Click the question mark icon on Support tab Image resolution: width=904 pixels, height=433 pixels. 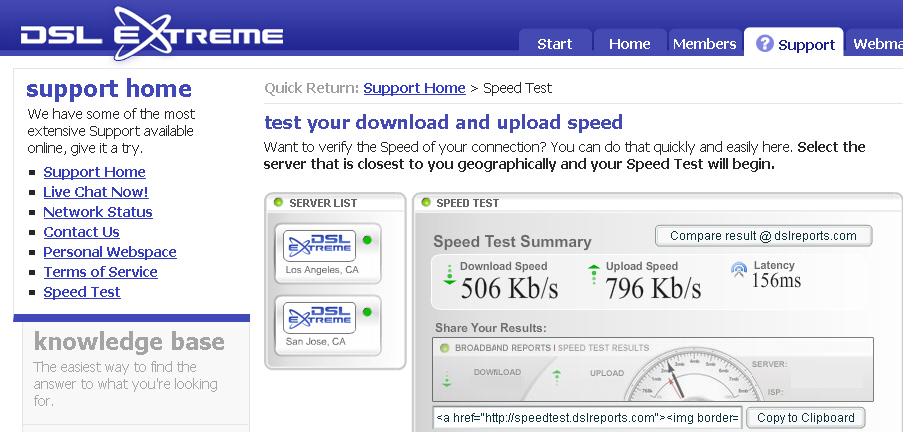(x=764, y=43)
